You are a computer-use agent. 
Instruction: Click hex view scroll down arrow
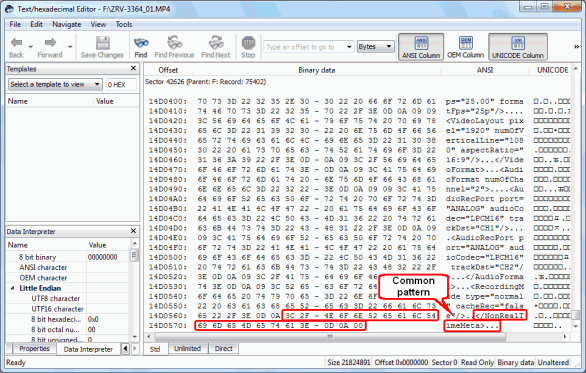(576, 326)
